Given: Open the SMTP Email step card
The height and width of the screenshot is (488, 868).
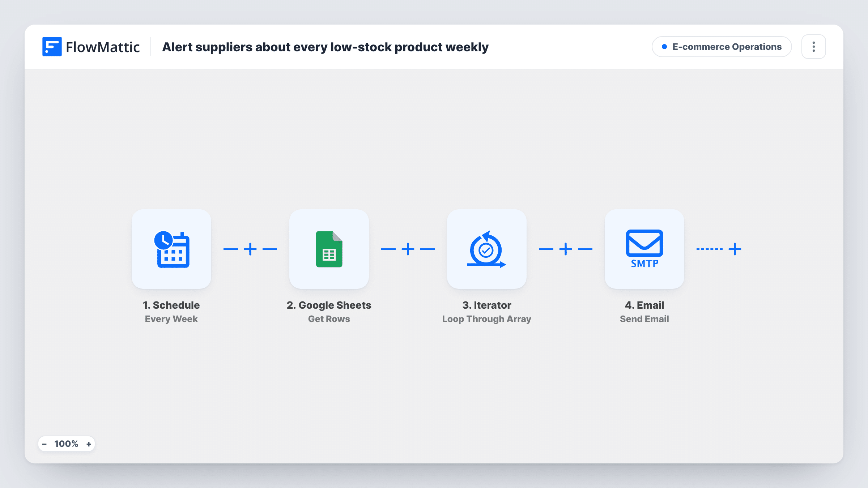Looking at the screenshot, I should pos(644,249).
